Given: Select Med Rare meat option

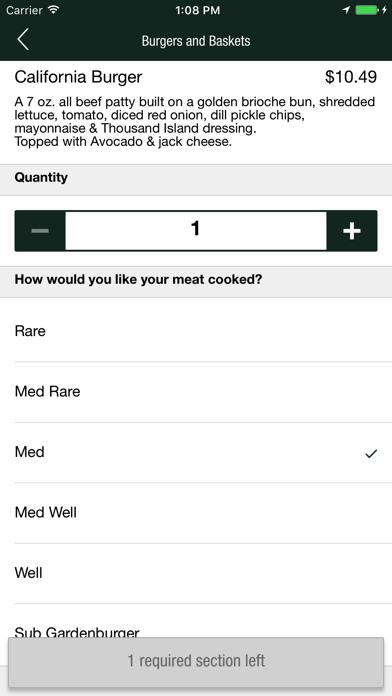Looking at the screenshot, I should pyautogui.click(x=196, y=392).
